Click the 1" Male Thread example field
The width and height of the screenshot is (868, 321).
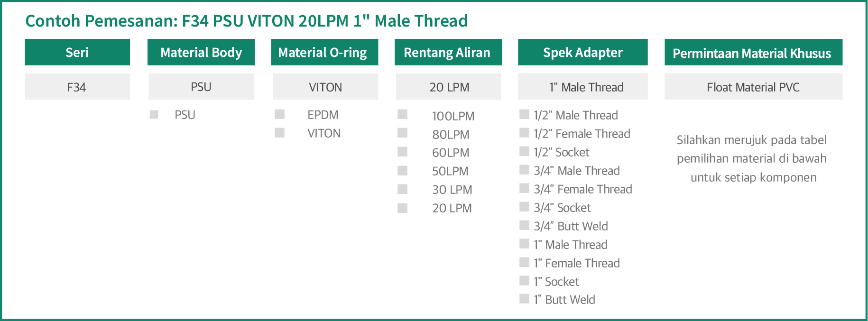coord(582,86)
